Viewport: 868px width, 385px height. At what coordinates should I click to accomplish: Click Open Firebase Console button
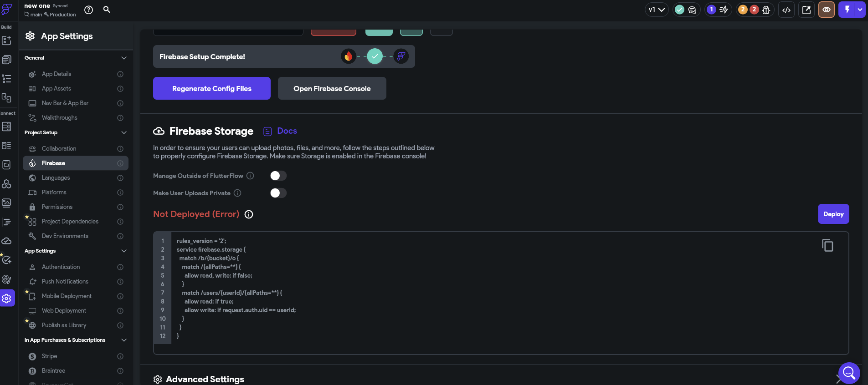tap(332, 88)
